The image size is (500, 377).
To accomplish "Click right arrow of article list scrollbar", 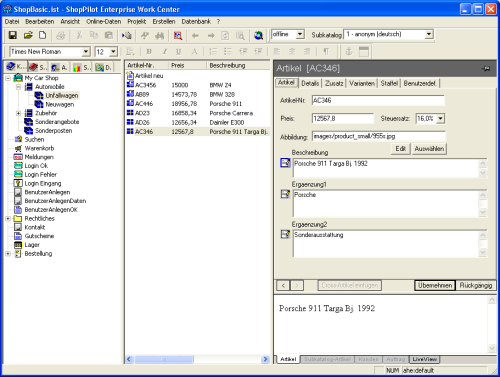I will (265, 359).
